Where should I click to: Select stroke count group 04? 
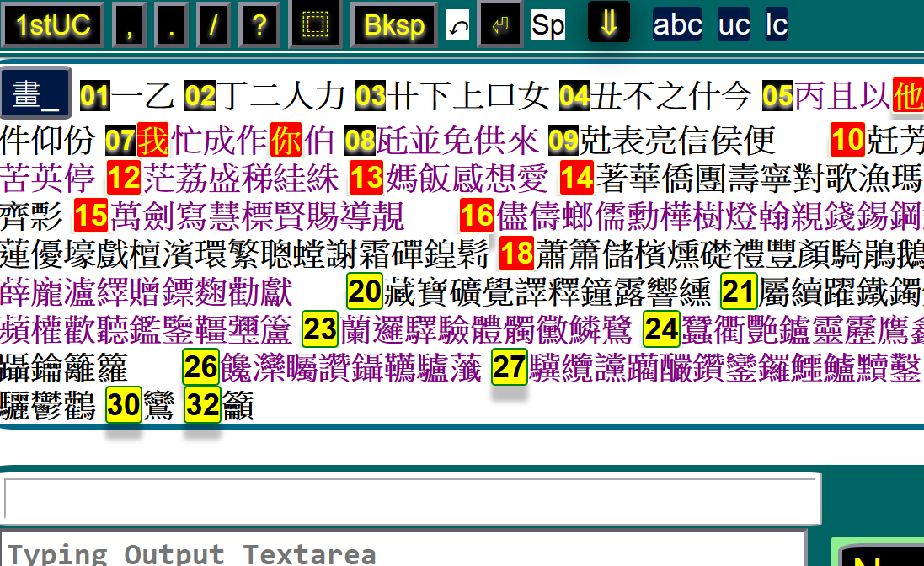coord(574,96)
